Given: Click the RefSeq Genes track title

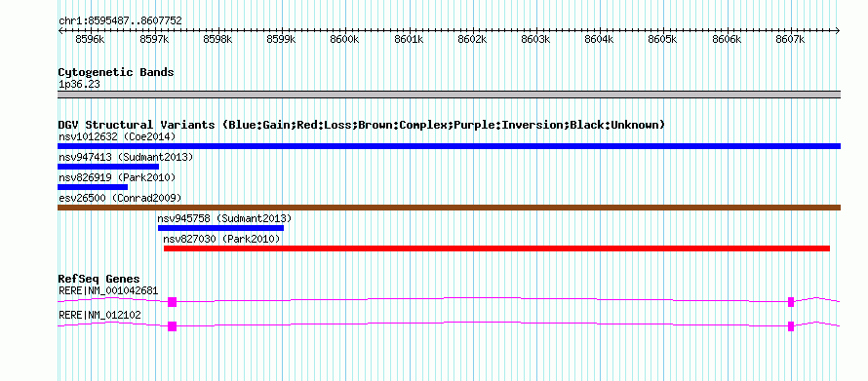Looking at the screenshot, I should (x=99, y=279).
